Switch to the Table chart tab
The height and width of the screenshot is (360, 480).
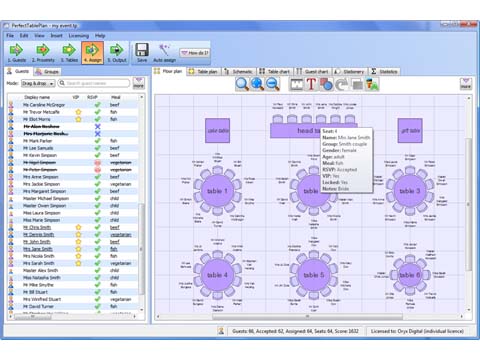point(275,72)
